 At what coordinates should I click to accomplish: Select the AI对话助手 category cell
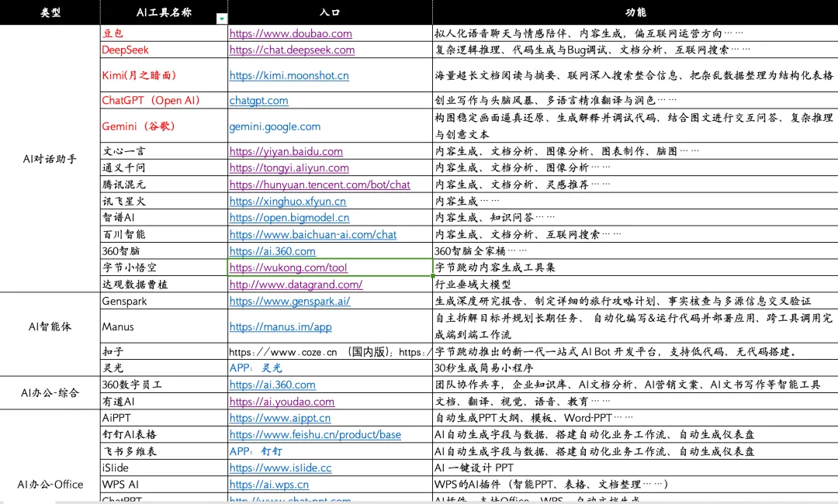50,159
